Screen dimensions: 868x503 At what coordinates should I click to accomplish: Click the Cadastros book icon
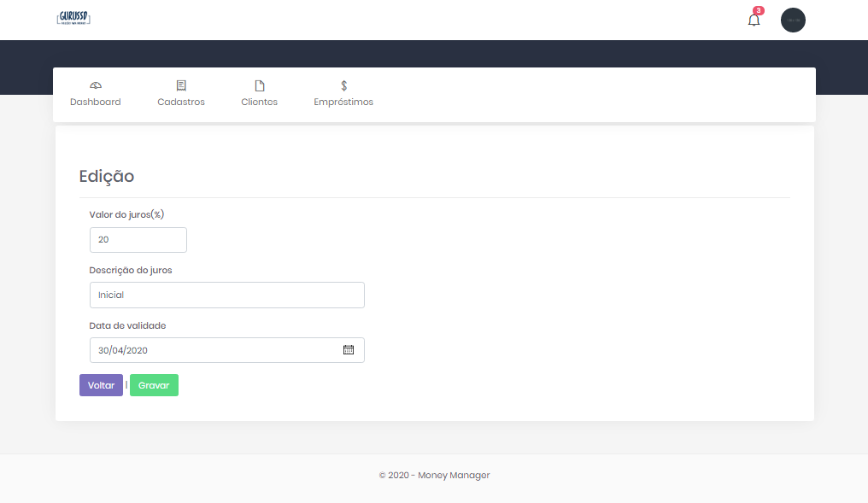click(181, 85)
